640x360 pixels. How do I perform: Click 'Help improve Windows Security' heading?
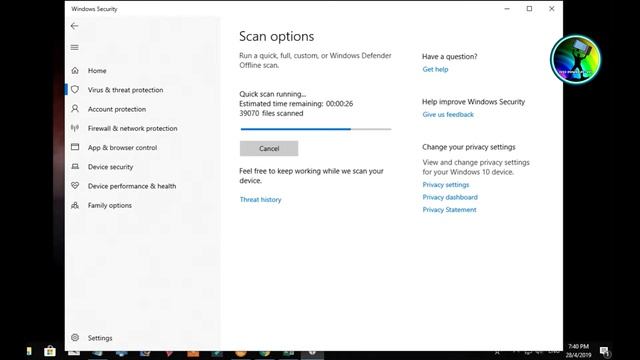(473, 102)
